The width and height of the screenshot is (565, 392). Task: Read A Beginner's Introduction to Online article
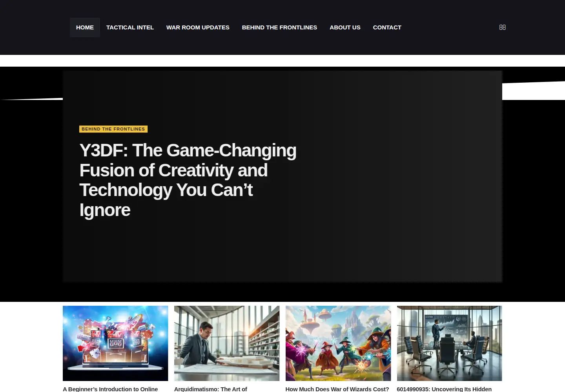(x=110, y=389)
